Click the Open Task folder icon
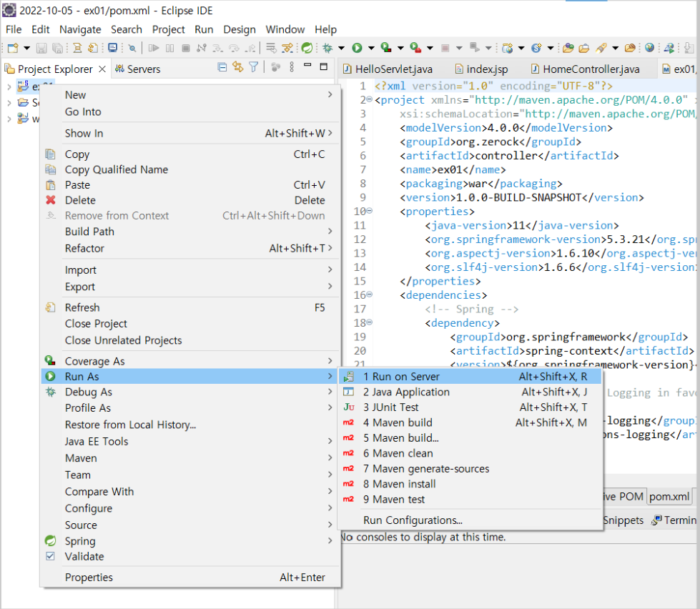Screen dimensions: 700x609 tap(584, 48)
